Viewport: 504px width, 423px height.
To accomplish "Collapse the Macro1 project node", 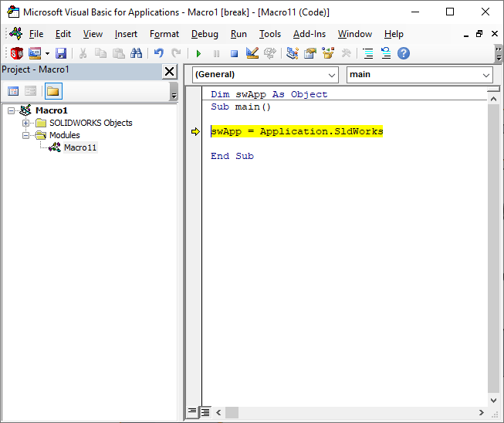I will [x=11, y=110].
